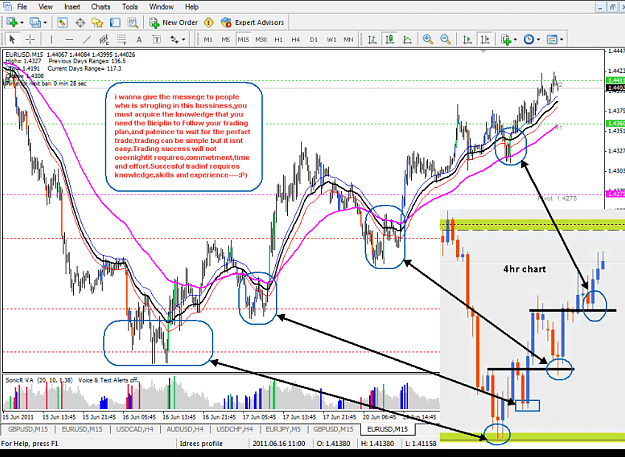Image resolution: width=625 pixels, height=457 pixels.
Task: Switch chart to MN timeframe
Action: (348, 39)
